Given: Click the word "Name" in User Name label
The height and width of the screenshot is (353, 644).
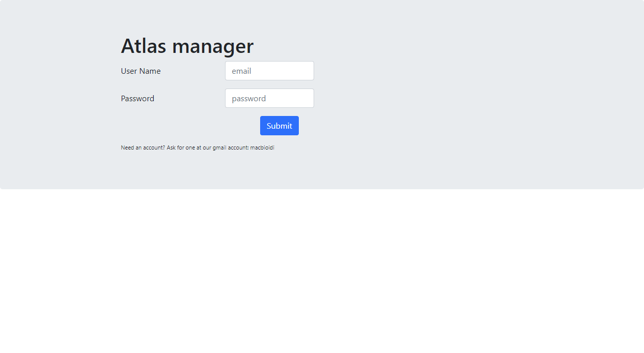Looking at the screenshot, I should click(x=150, y=71).
